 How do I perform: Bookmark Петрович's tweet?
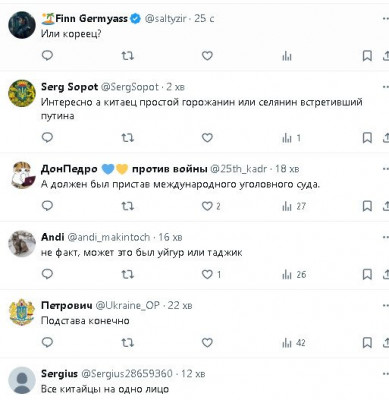coord(367,343)
